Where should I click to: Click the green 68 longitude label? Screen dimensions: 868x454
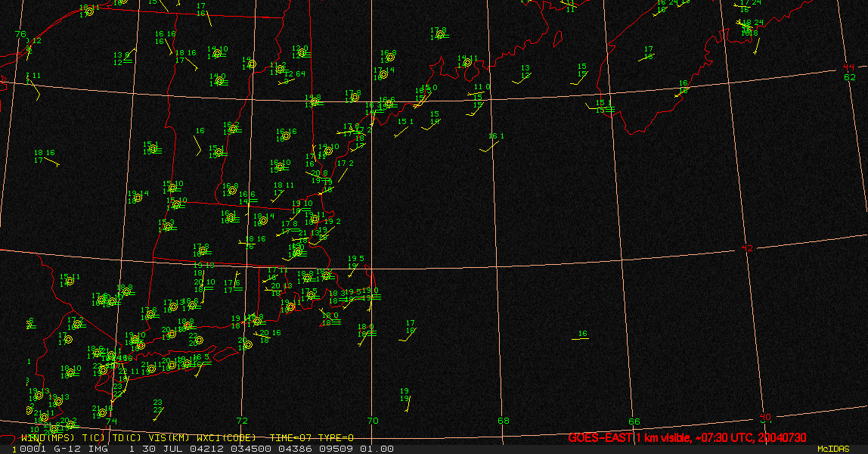(x=504, y=421)
